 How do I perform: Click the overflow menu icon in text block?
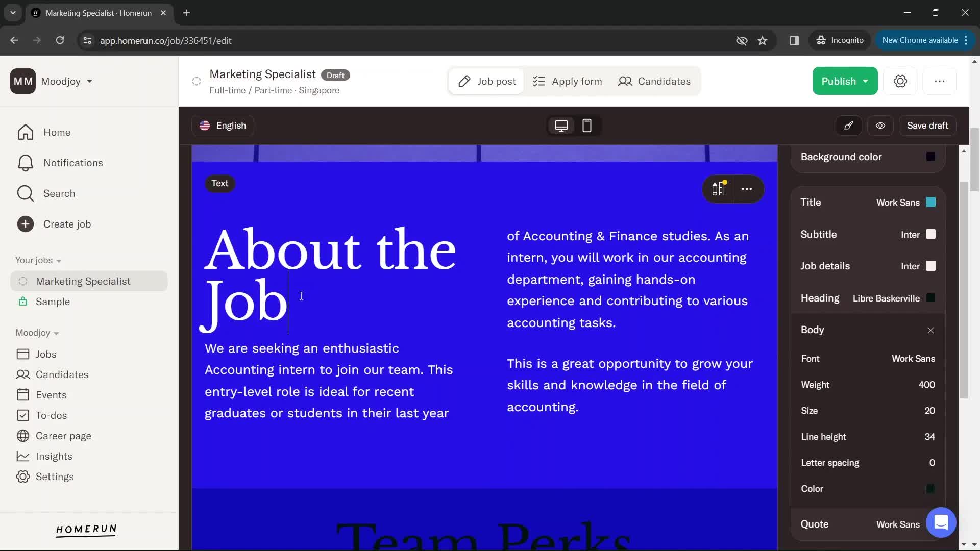[x=747, y=189]
